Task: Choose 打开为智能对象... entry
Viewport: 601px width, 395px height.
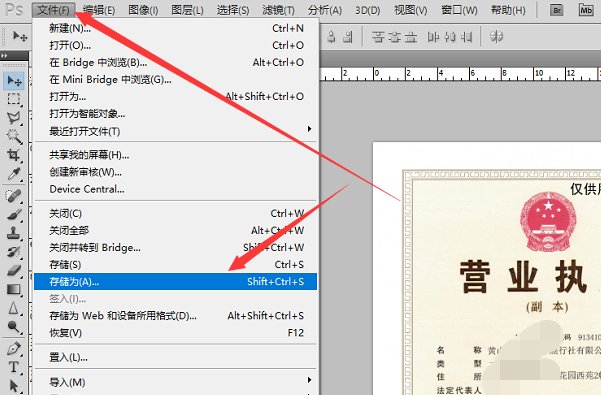Action: pyautogui.click(x=176, y=114)
